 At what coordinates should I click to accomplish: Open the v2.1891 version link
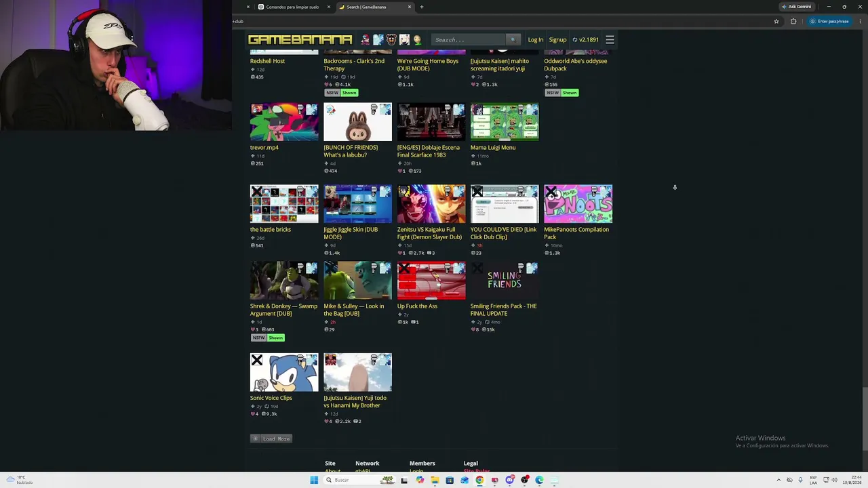coord(586,39)
